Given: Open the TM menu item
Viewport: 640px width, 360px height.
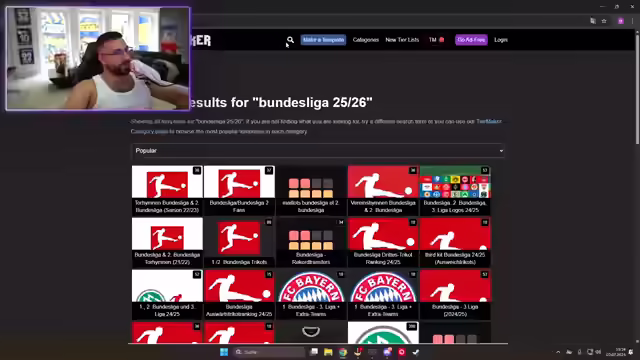Looking at the screenshot, I should tap(433, 40).
